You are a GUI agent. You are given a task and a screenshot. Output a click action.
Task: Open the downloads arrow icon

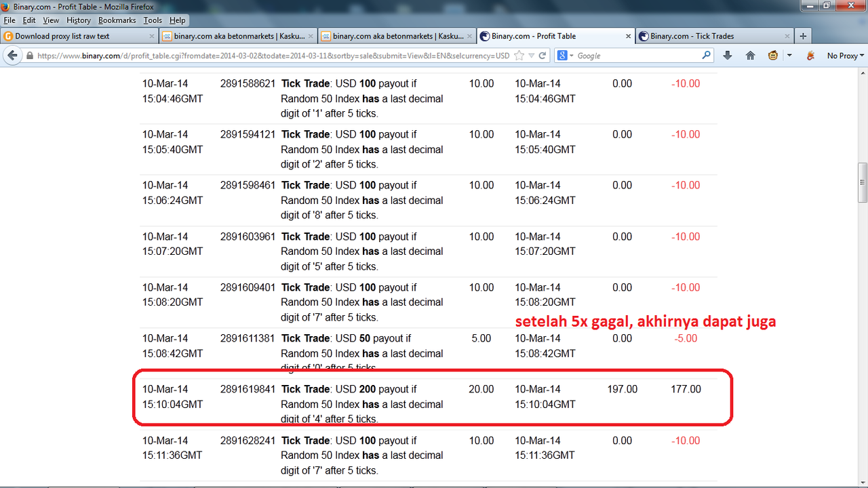[x=728, y=56]
